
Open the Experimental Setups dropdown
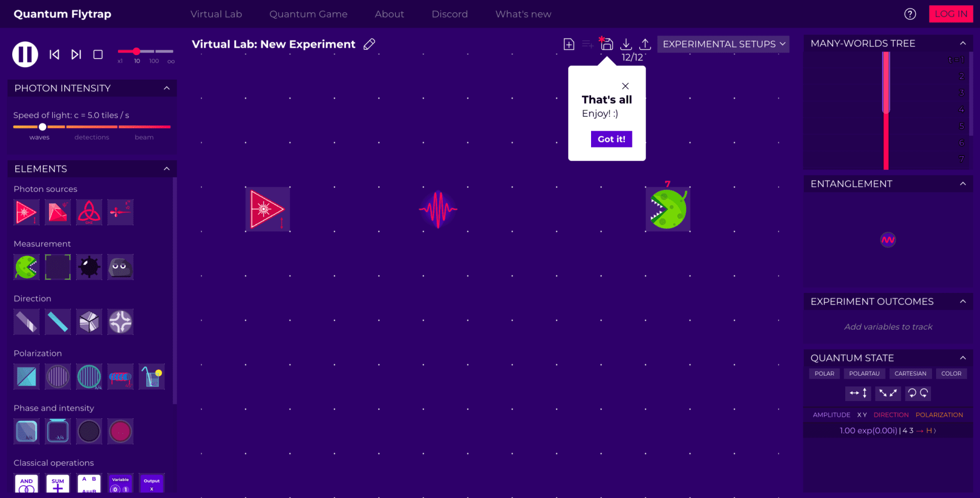click(x=723, y=44)
